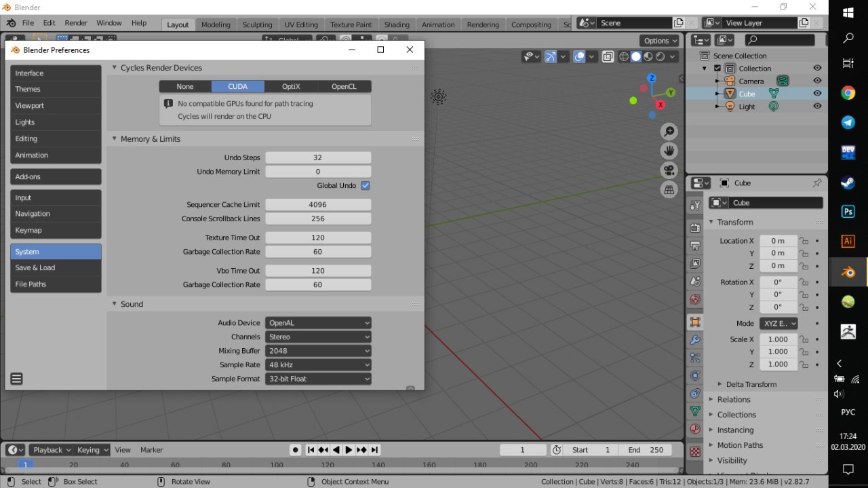Click the Sequencer Cache Limit field
This screenshot has width=868, height=488.
(x=318, y=204)
